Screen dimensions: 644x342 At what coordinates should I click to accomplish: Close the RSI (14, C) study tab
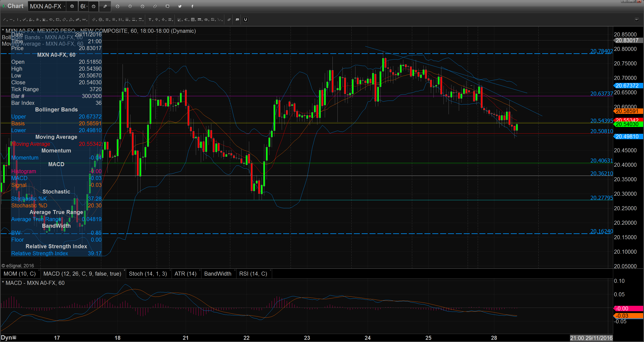point(270,271)
